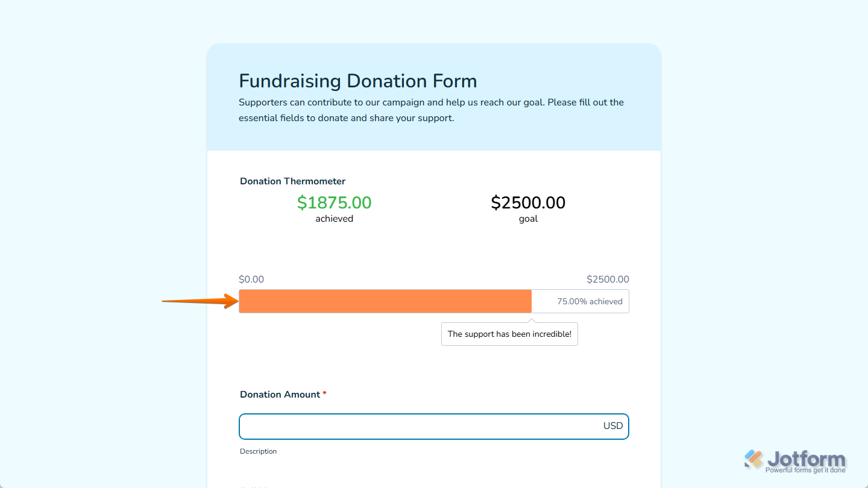Expand the Description under Donation Amount
868x488 pixels.
pos(258,451)
